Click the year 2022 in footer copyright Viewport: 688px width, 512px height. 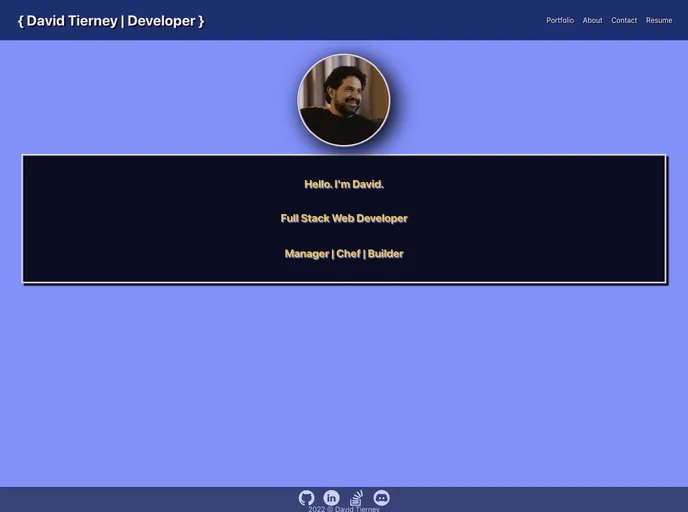pos(316,509)
